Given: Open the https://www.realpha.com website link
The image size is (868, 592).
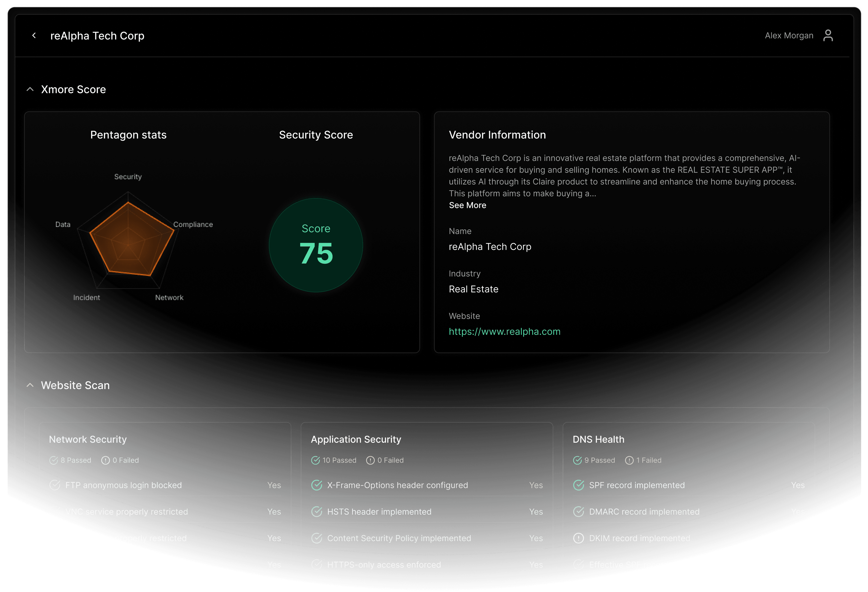Looking at the screenshot, I should tap(505, 331).
